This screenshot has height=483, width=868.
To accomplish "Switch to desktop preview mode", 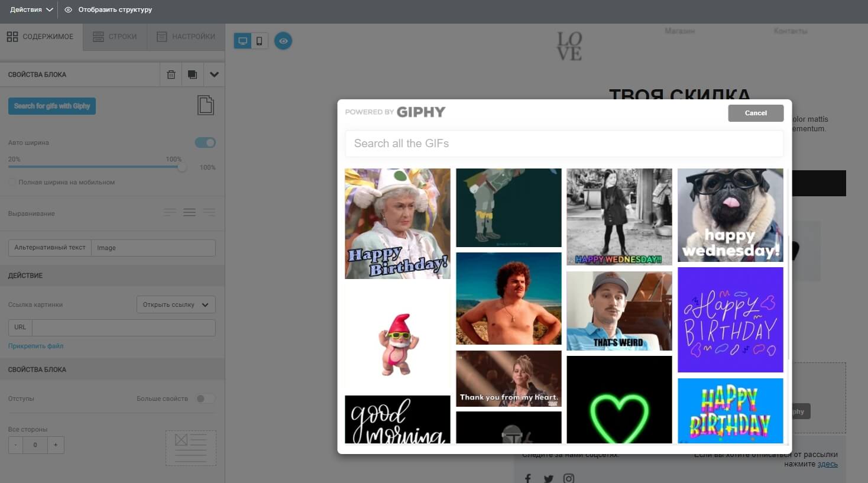I will click(x=242, y=41).
